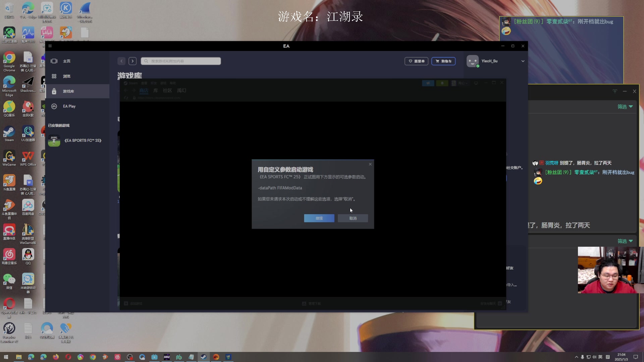Click the Steam icon in taskbar

pyautogui.click(x=204, y=357)
